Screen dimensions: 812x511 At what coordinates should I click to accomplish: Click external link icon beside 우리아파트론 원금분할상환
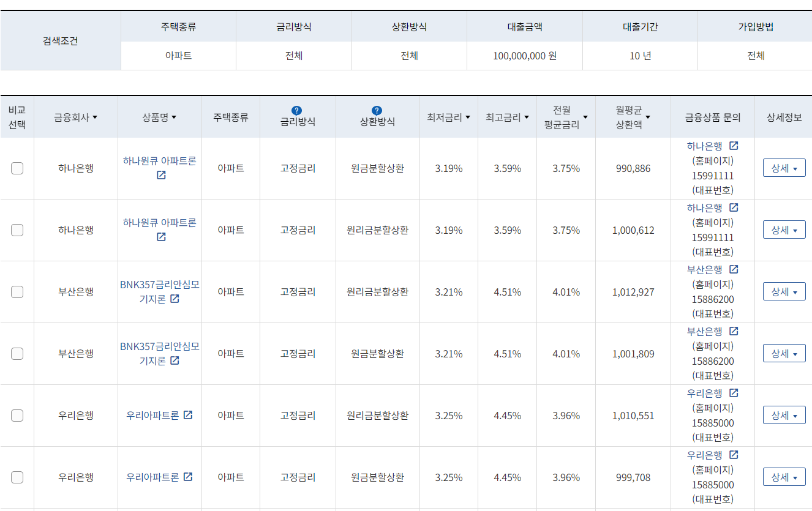point(188,477)
